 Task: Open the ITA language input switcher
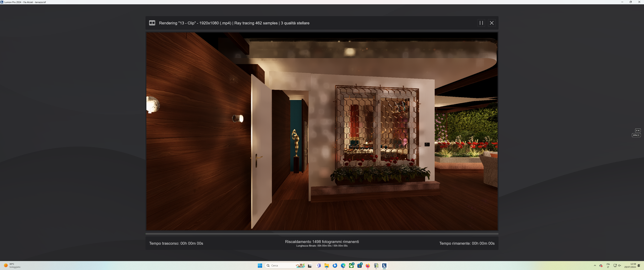(608, 265)
